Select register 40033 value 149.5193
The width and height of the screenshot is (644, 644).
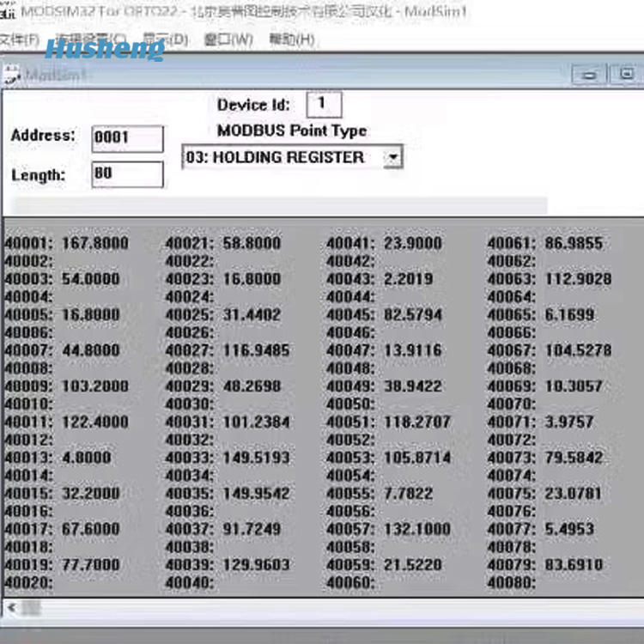click(x=256, y=458)
